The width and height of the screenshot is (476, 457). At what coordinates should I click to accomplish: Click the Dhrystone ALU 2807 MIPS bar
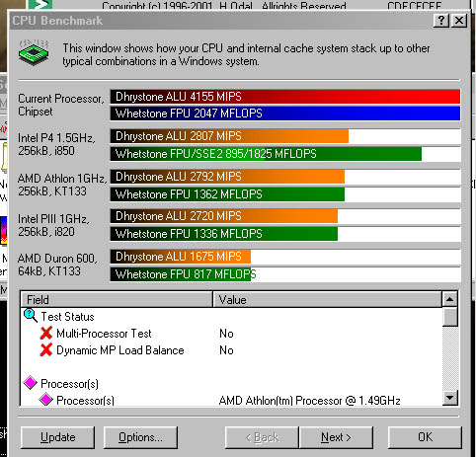pyautogui.click(x=229, y=136)
